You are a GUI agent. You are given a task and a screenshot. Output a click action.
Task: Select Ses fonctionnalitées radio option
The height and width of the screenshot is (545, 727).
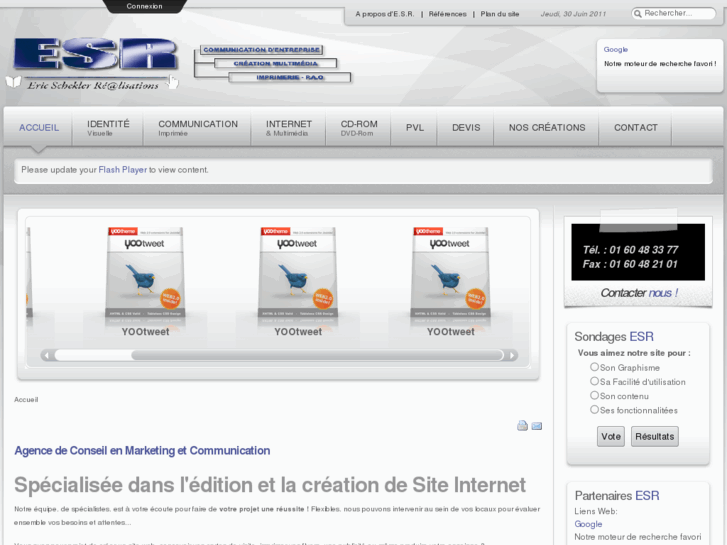(x=594, y=410)
